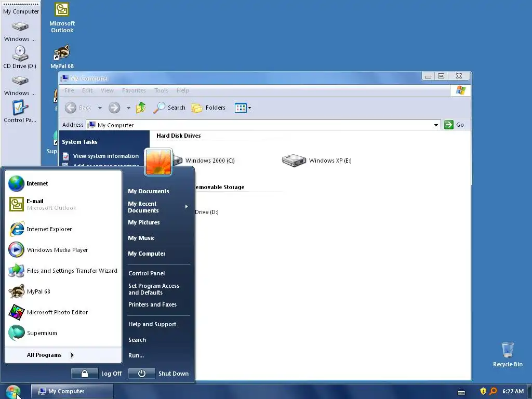Screen dimensions: 532x399
Task: Click the 6:27 AM clock
Action: pyautogui.click(x=513, y=392)
